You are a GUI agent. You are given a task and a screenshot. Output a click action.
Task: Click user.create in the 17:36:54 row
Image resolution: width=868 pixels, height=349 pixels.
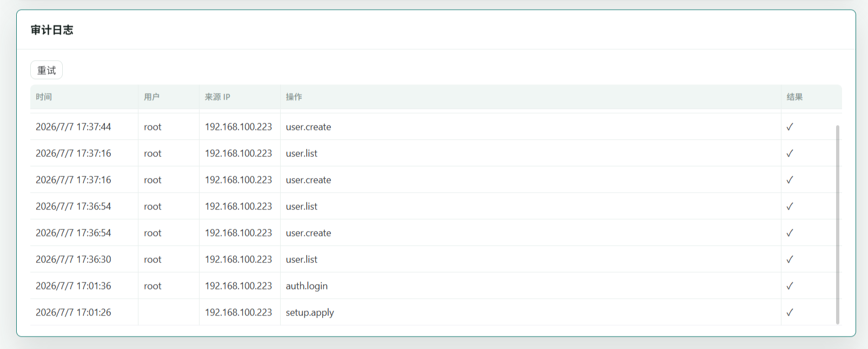(308, 233)
